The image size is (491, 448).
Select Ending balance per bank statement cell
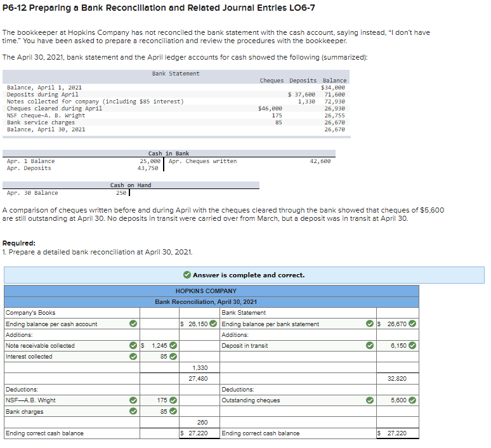(x=298, y=324)
